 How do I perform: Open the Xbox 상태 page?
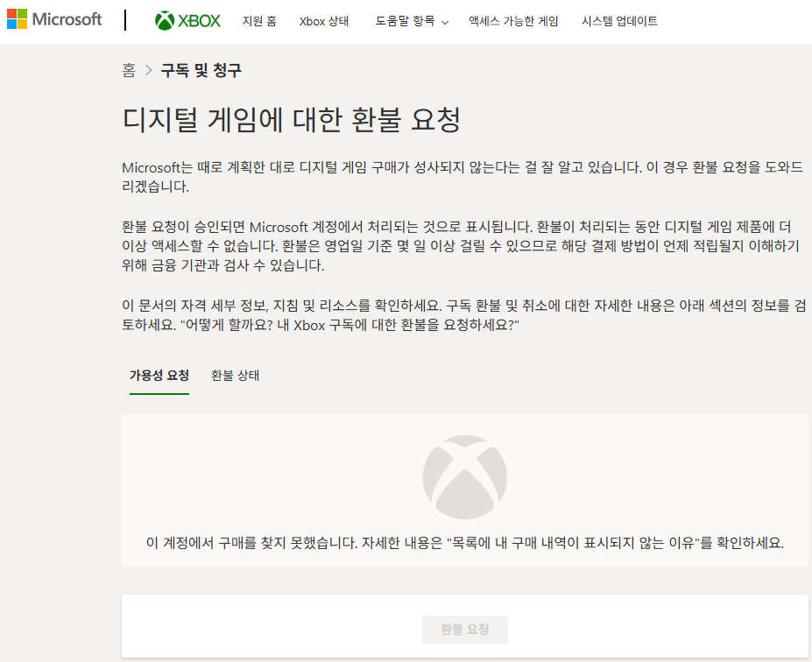point(323,21)
